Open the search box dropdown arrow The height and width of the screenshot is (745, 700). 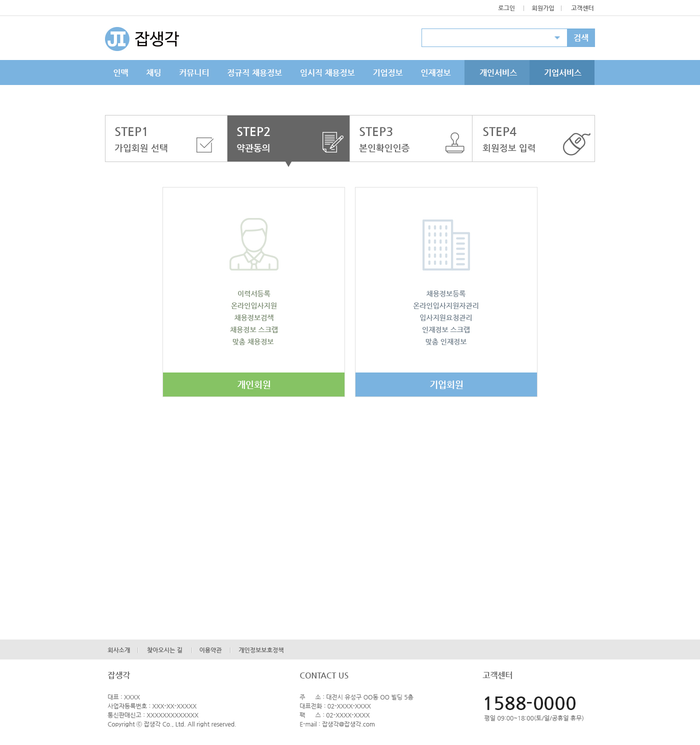click(x=557, y=38)
